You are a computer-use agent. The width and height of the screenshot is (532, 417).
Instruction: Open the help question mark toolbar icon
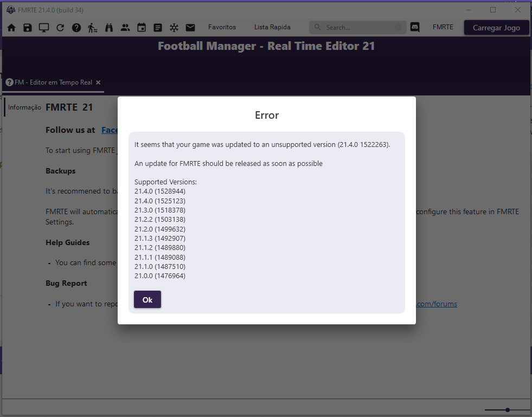click(x=76, y=28)
